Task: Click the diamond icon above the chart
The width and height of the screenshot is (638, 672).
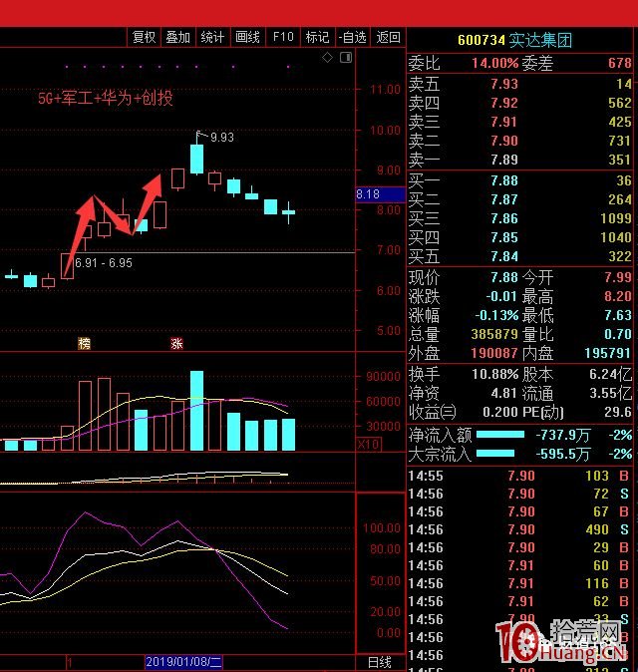Action: (x=327, y=57)
